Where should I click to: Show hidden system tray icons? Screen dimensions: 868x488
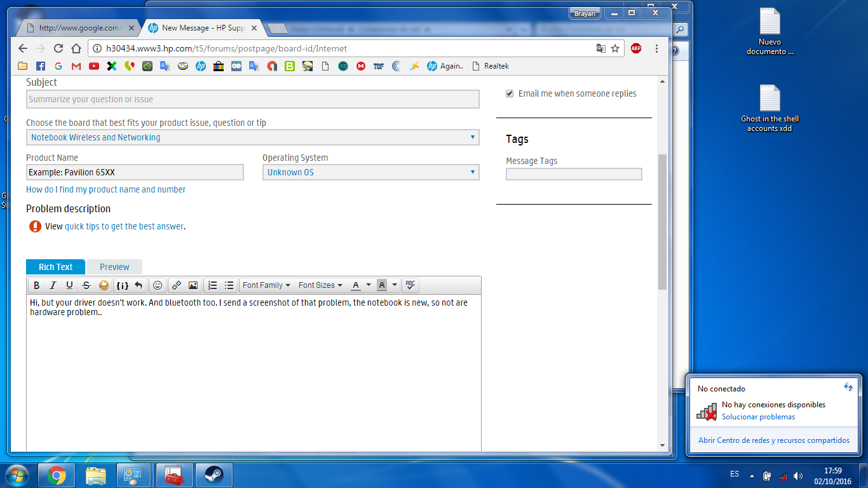click(x=752, y=476)
